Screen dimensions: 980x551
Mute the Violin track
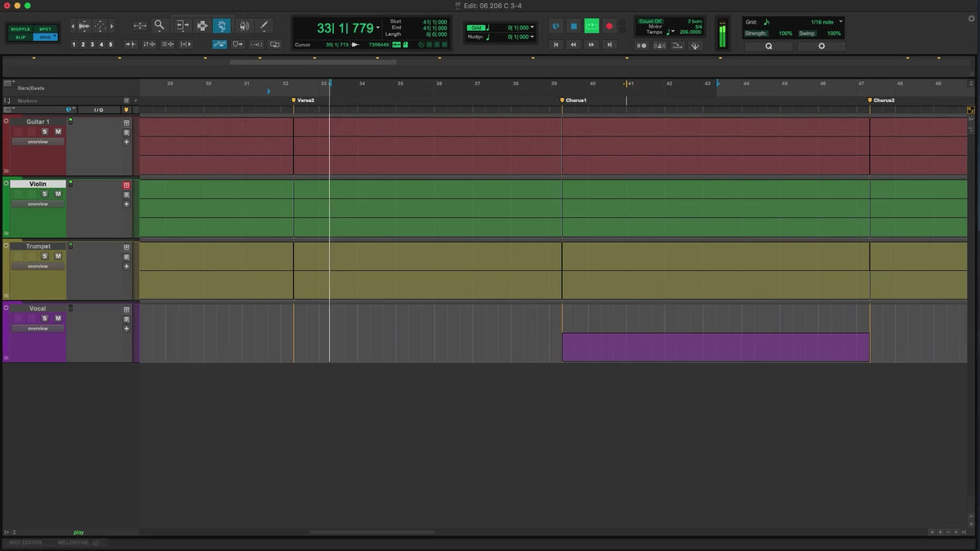pos(58,194)
